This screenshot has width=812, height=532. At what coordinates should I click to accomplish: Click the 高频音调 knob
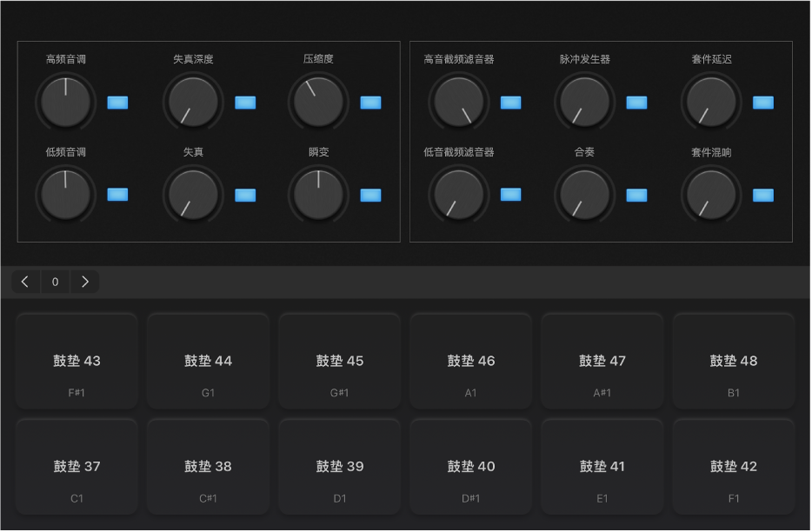coord(66,102)
